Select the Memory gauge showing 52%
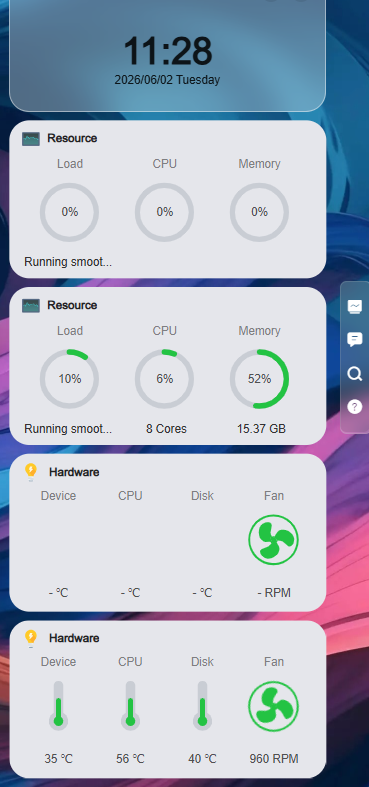The image size is (369, 787). click(x=260, y=379)
